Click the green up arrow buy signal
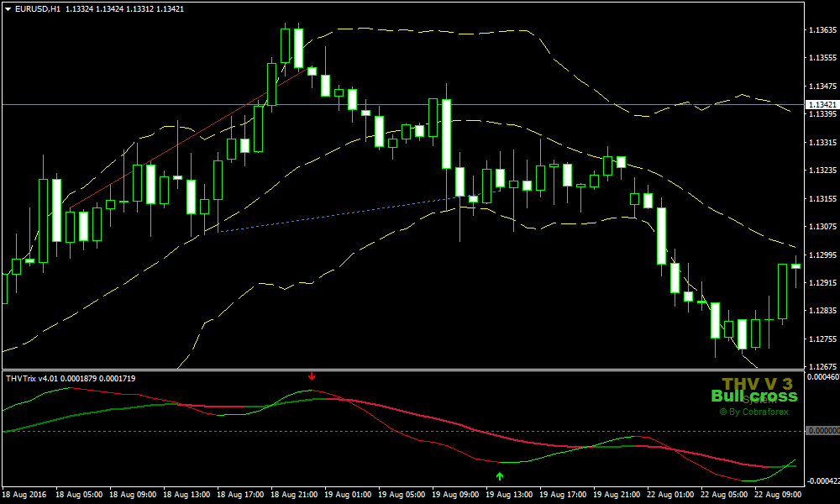 [x=500, y=476]
